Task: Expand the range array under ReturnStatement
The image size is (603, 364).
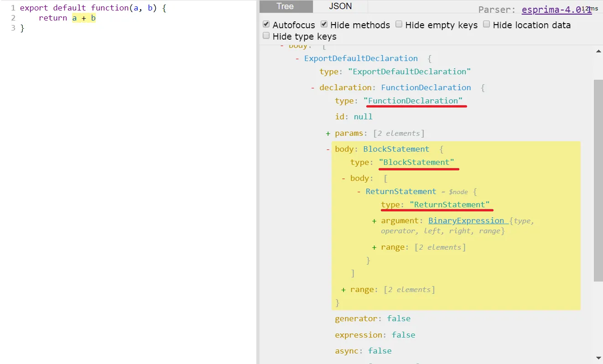Action: click(x=374, y=247)
